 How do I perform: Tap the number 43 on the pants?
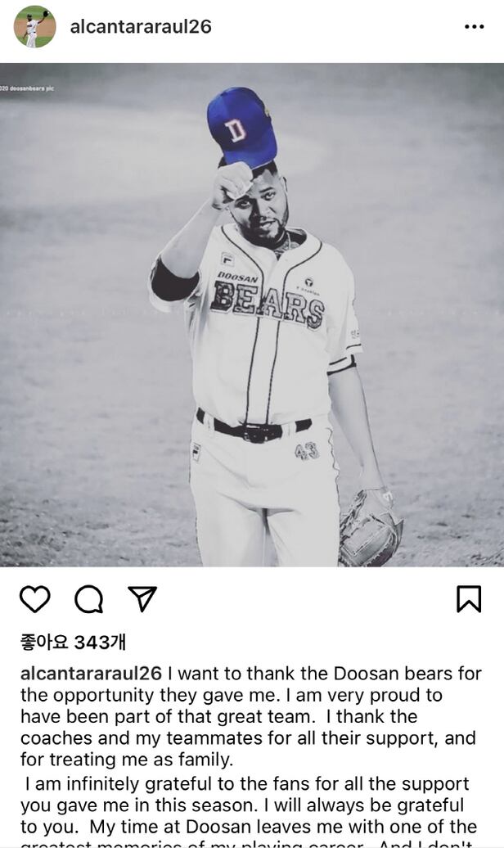pos(307,450)
